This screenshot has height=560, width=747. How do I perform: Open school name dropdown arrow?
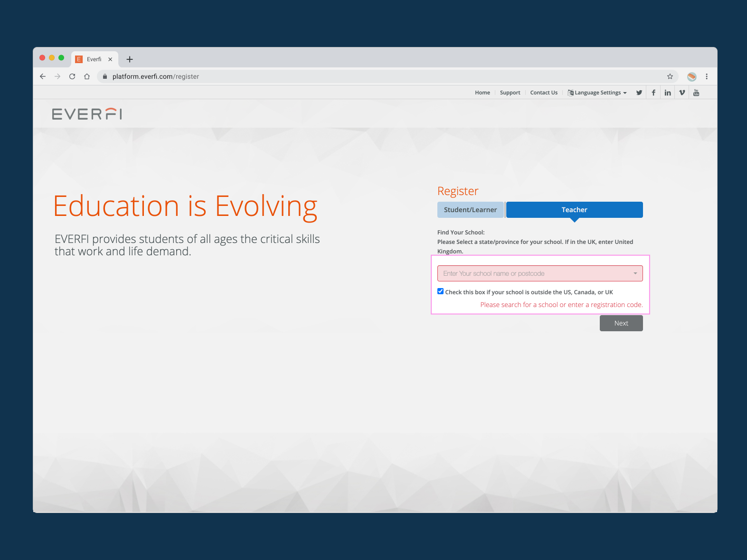[x=635, y=273]
